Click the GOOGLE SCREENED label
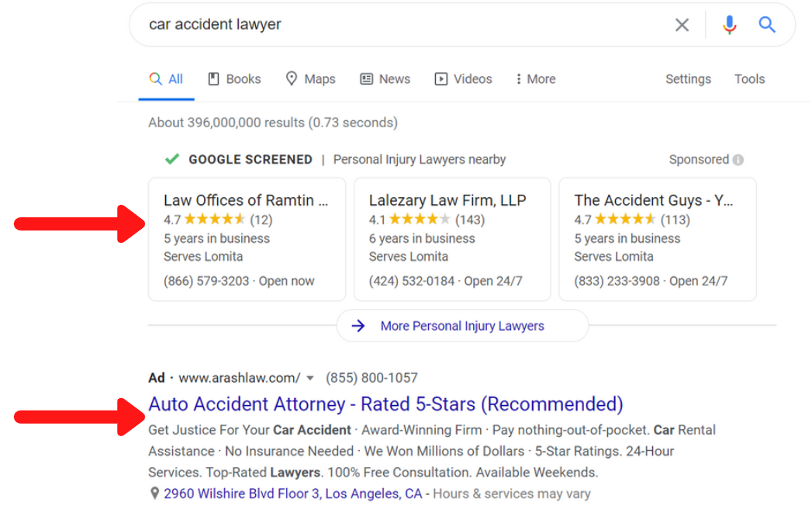 [251, 159]
